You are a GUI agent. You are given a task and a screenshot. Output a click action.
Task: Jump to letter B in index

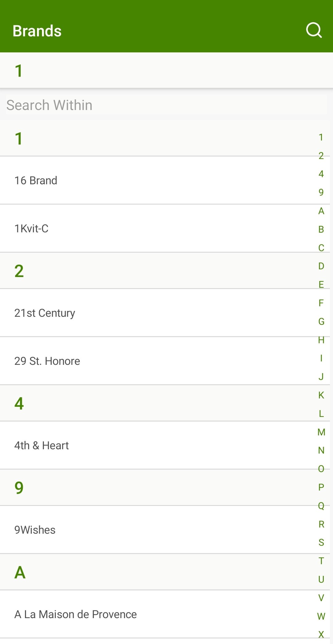321,229
